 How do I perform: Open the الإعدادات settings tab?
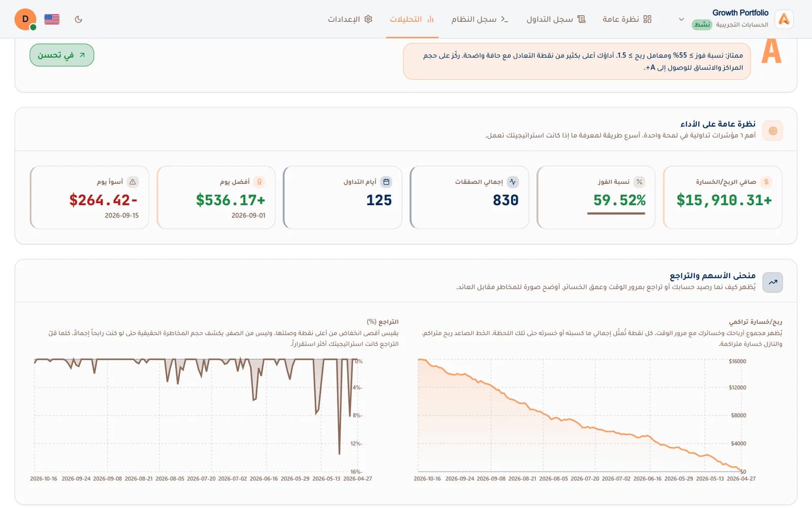(x=350, y=19)
